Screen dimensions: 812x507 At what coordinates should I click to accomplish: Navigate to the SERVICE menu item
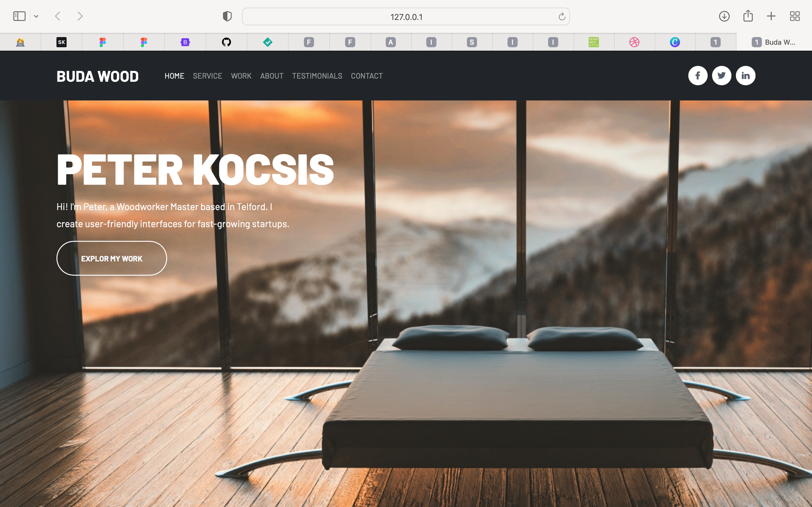tap(207, 75)
